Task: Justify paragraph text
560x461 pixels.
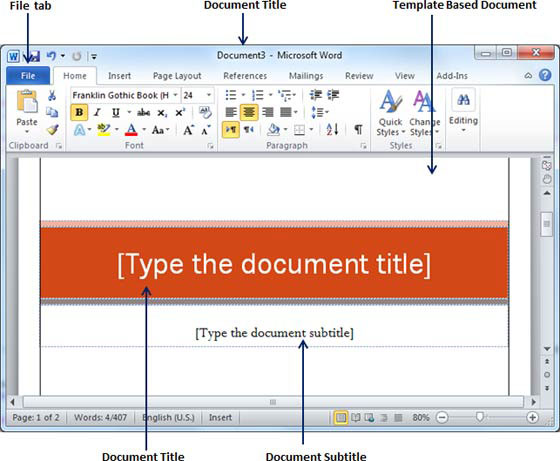Action: 286,112
